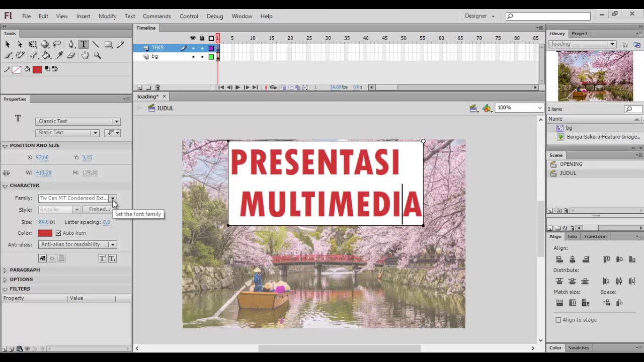Screen dimensions: 644x362
Task: Open the Designer workspace switcher
Action: point(479,16)
